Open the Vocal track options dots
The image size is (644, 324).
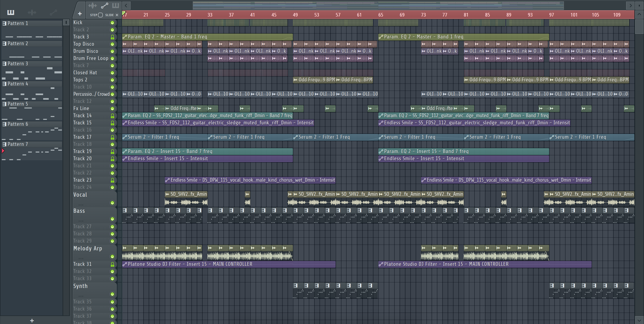point(81,205)
